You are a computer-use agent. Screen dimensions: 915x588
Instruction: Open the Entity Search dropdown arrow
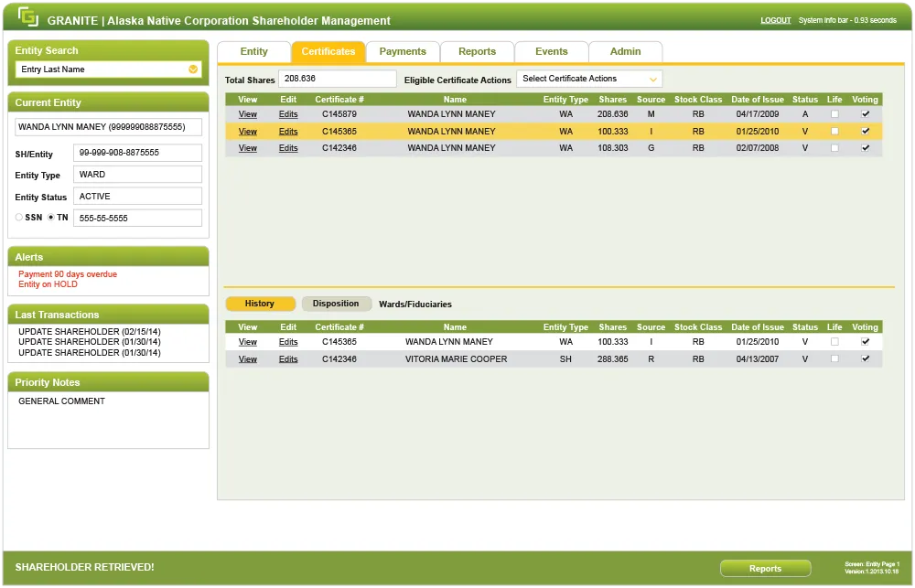[193, 69]
